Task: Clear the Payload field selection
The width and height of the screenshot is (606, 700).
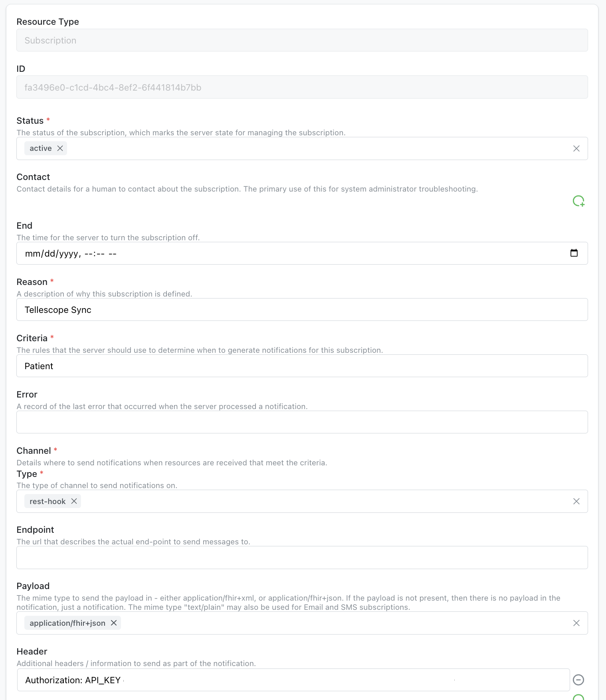Action: 576,623
